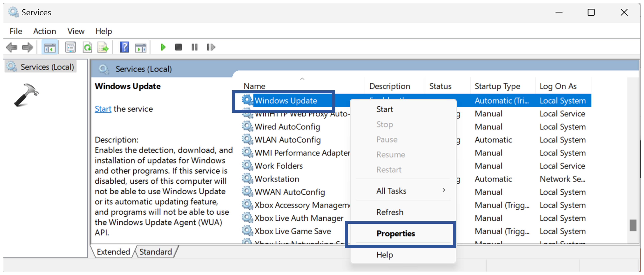The image size is (644, 275).
Task: Click the Start the service link
Action: (x=103, y=109)
